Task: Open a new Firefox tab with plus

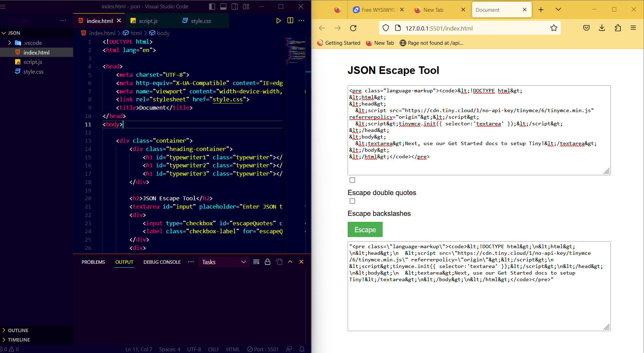Action: (541, 10)
